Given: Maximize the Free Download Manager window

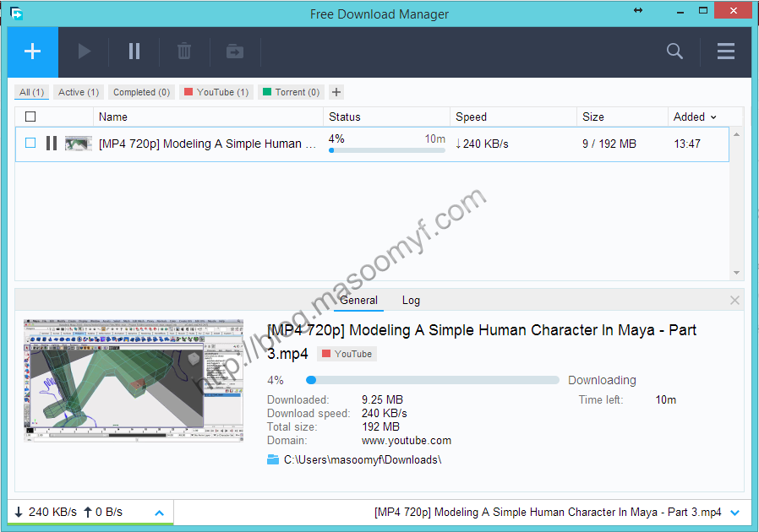Looking at the screenshot, I should point(703,11).
